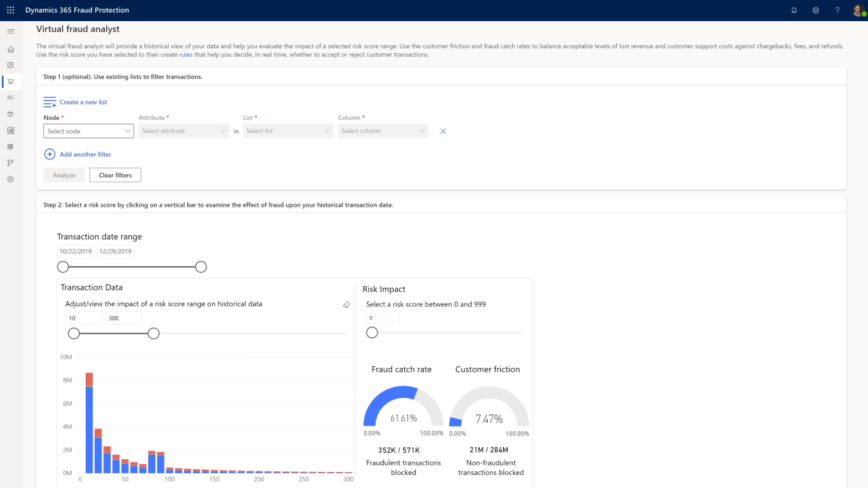Image resolution: width=868 pixels, height=488 pixels.
Task: Click the Customer friction gauge
Action: point(489,407)
